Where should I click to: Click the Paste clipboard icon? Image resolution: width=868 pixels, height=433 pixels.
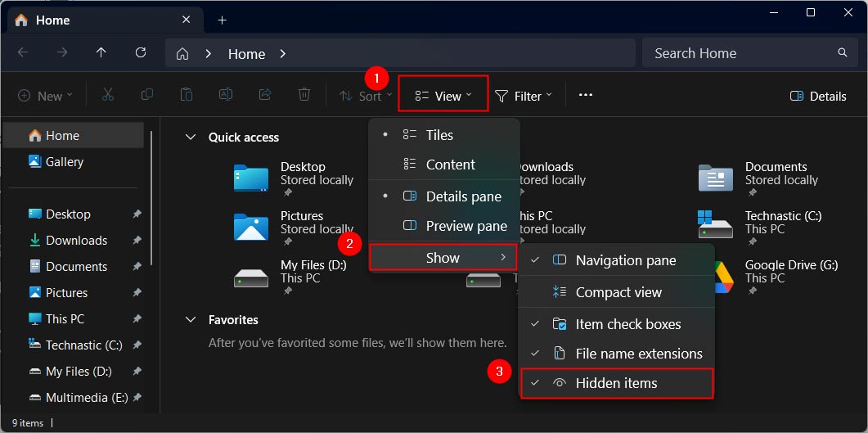[x=187, y=95]
